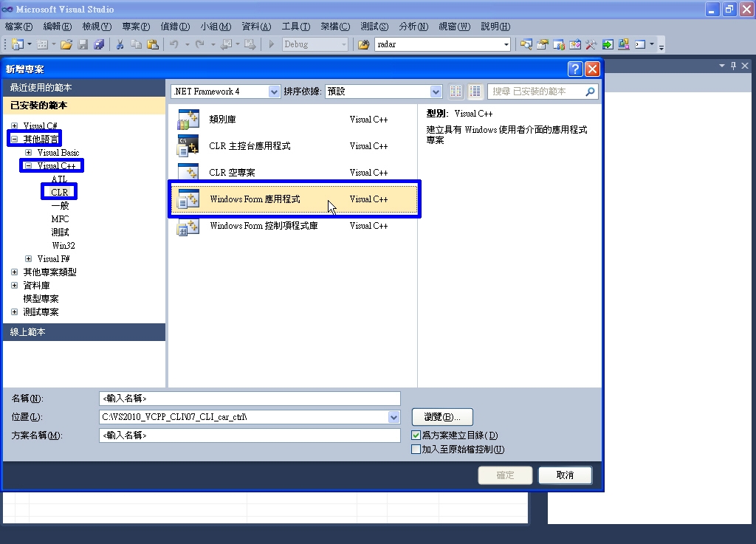The image size is (756, 544).
Task: Choose the 類別庫 template icon
Action: [x=187, y=119]
